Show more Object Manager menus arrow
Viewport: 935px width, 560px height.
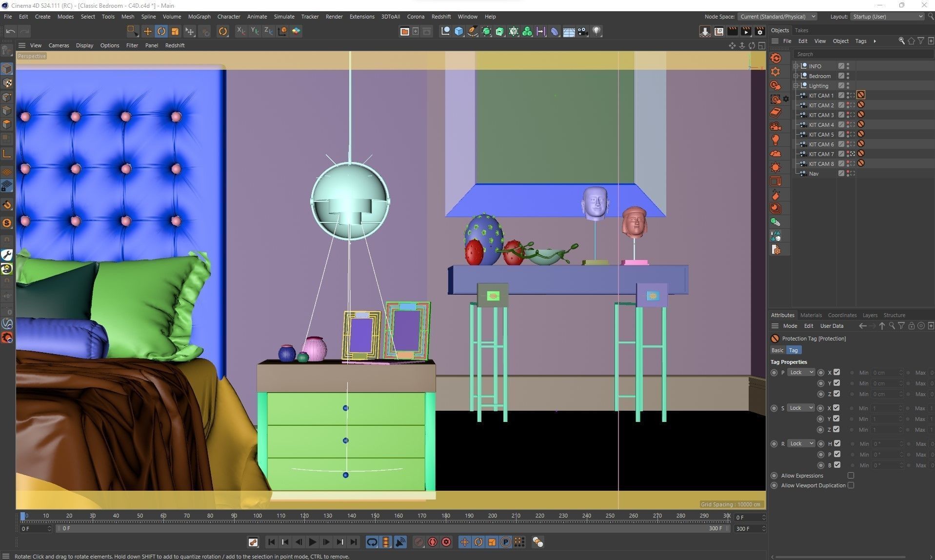(875, 41)
